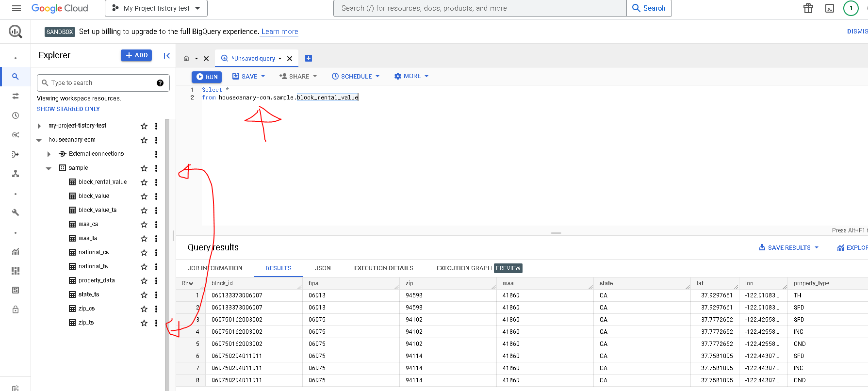Screen dimensions: 868x391
Task: Open search help question mark icon
Action: click(x=160, y=83)
